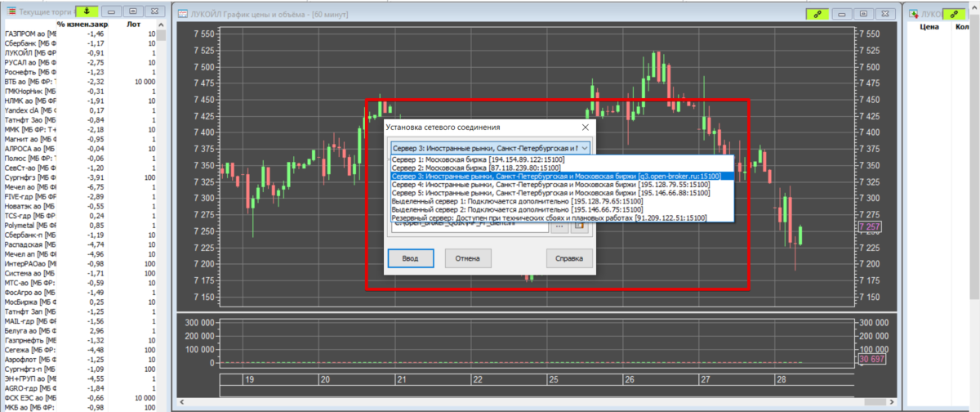Maximize the Текущие торги window
The width and height of the screenshot is (980, 412).
tap(132, 12)
